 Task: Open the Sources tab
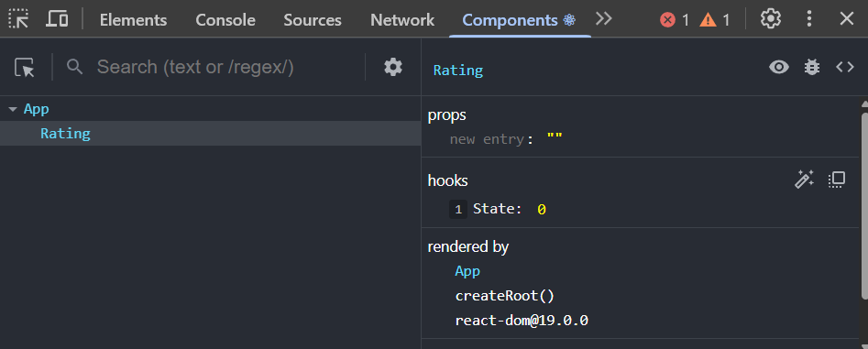click(313, 20)
